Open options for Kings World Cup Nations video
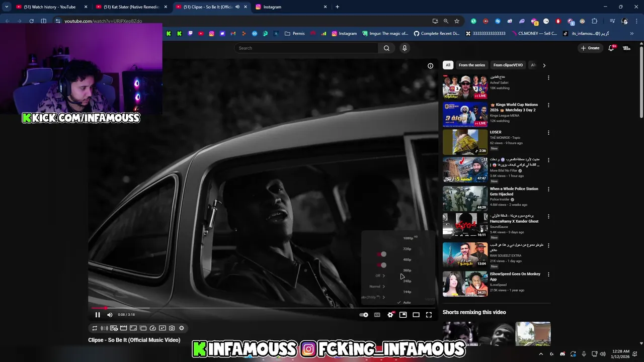Image resolution: width=644 pixels, height=362 pixels. click(x=548, y=105)
